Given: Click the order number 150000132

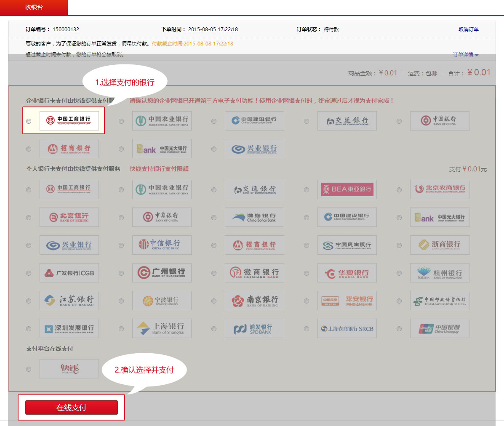Looking at the screenshot, I should tap(66, 29).
